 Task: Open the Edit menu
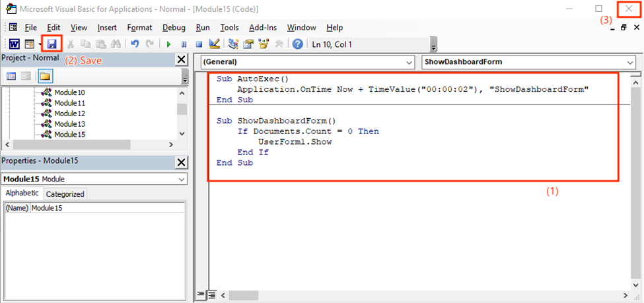coord(54,28)
